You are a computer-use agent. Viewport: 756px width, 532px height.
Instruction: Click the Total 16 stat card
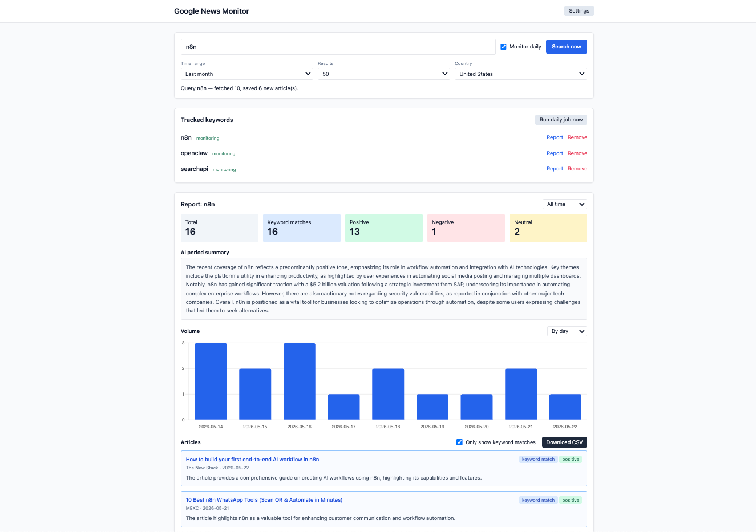(x=220, y=228)
